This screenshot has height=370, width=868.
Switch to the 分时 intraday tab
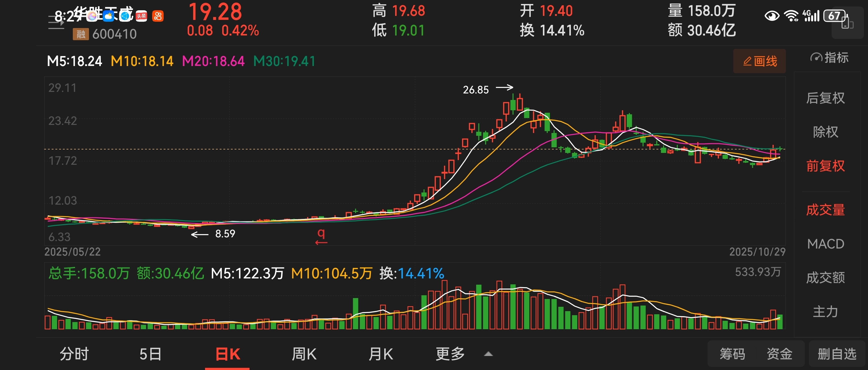[x=74, y=354]
